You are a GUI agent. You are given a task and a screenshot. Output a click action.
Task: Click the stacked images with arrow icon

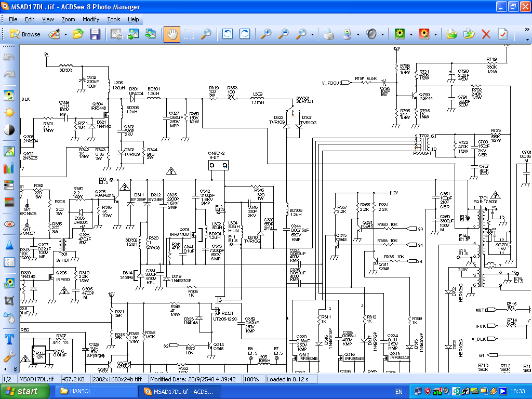pyautogui.click(x=150, y=34)
